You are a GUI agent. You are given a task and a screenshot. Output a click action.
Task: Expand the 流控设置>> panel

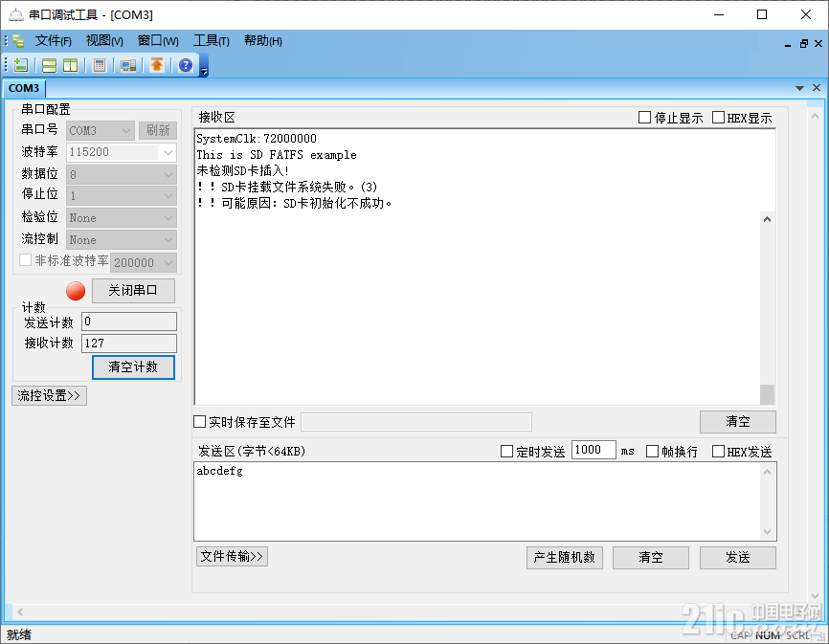click(x=49, y=396)
